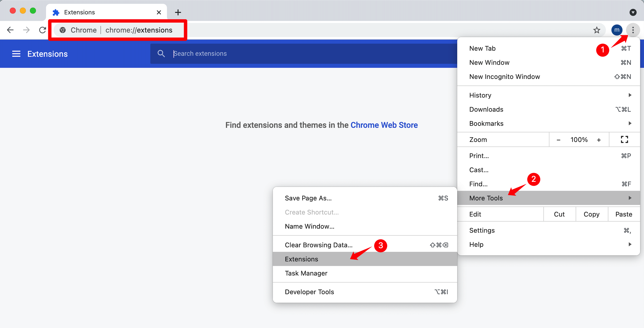Choose Name Window... in submenu
Image resolution: width=644 pixels, height=328 pixels.
[365, 226]
